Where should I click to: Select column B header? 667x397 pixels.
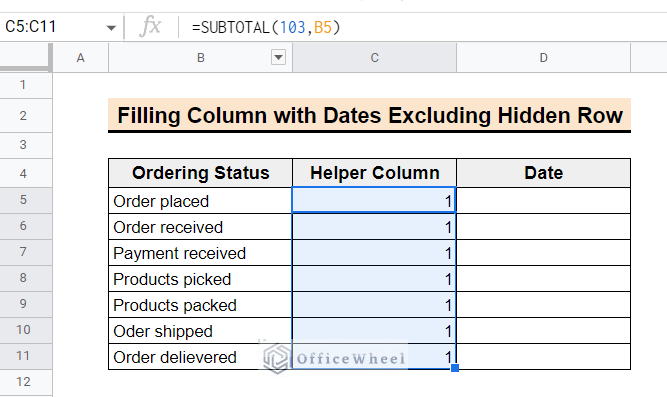(x=200, y=58)
